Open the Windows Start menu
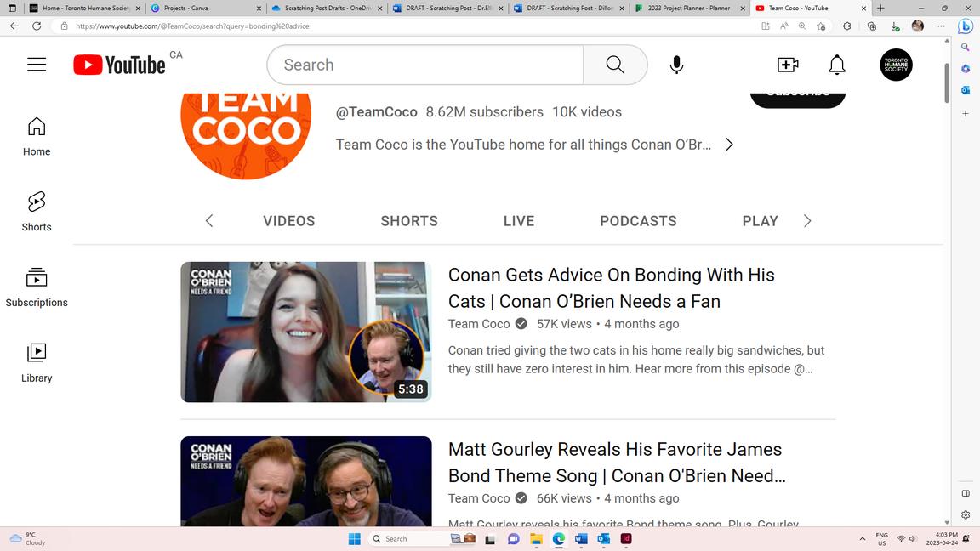Viewport: 980px width, 551px height. (x=355, y=538)
